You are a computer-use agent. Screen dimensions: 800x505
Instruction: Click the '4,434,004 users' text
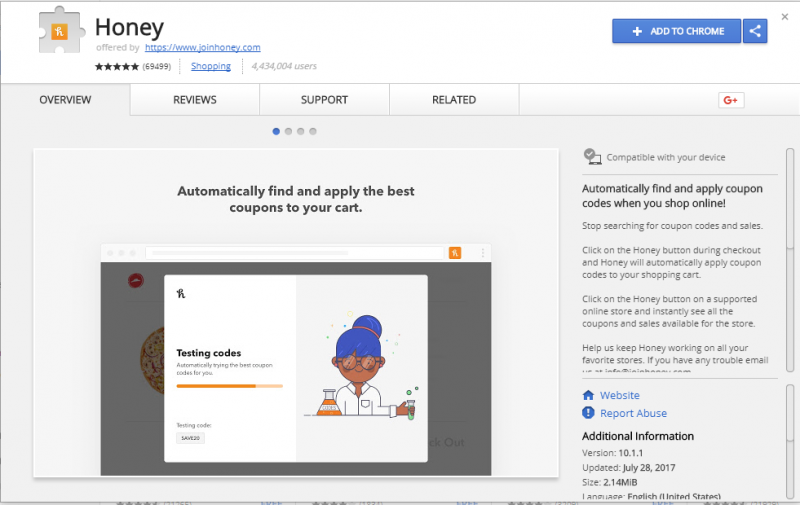[x=284, y=66]
